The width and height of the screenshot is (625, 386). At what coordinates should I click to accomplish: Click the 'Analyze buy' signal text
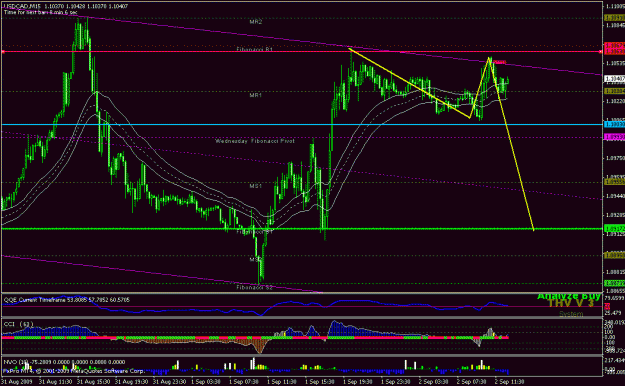tap(569, 296)
